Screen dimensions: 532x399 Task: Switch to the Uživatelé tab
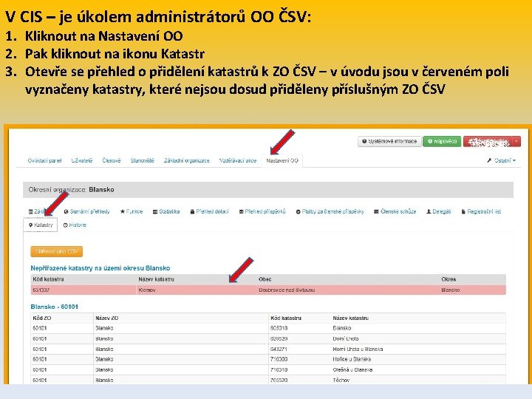pos(82,160)
